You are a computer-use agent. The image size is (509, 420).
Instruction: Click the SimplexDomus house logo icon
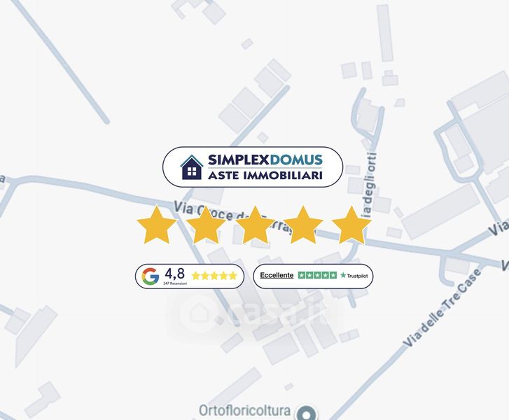[x=192, y=167]
